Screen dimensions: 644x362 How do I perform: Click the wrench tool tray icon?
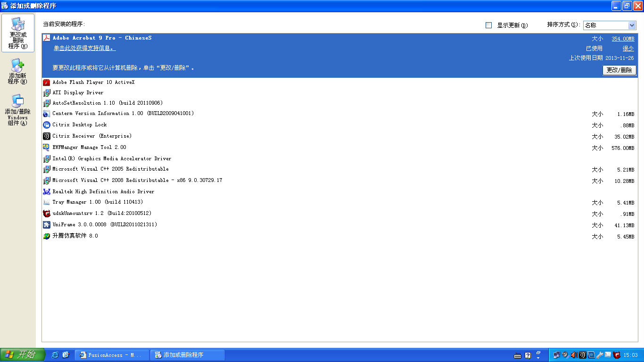pos(600,355)
